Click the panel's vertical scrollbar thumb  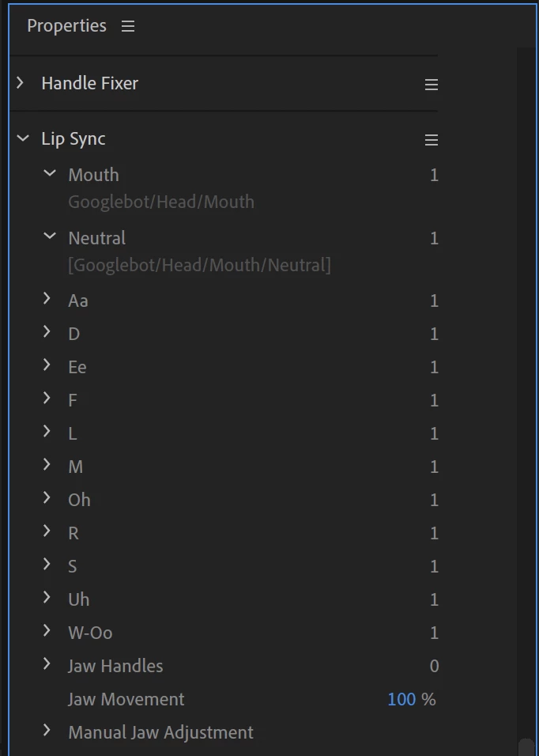click(x=526, y=747)
